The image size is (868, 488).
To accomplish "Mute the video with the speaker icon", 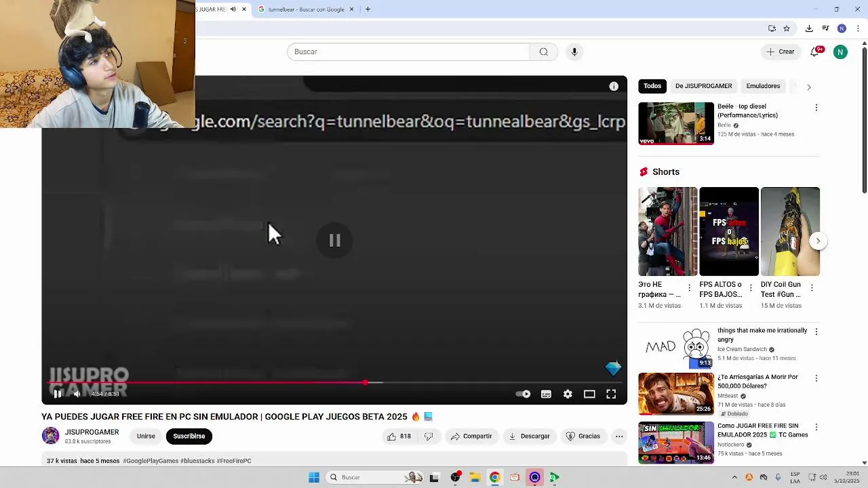I will (x=77, y=394).
